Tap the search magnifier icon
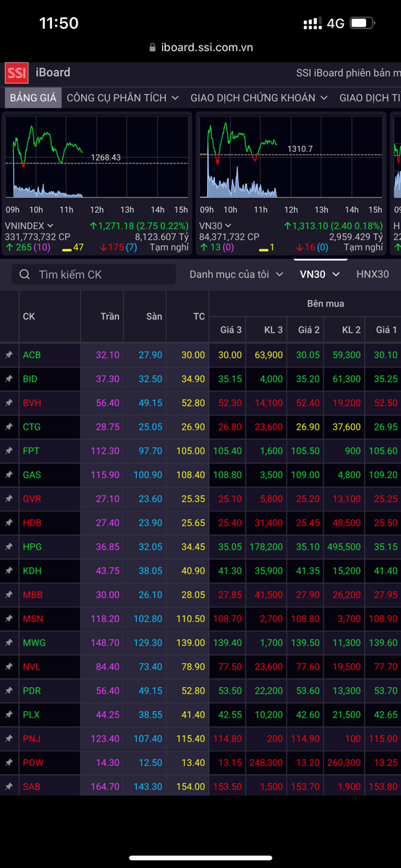Screen dimensions: 401x868 (25, 274)
